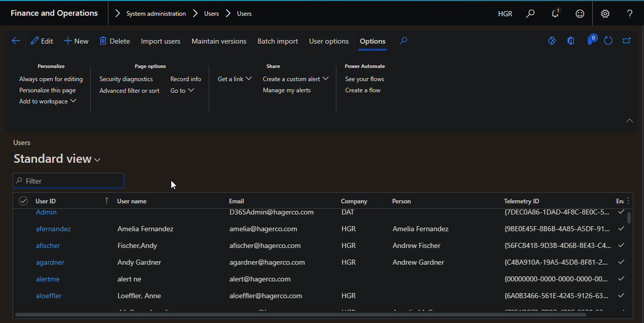Screen dimensions: 644x323
Task: Toggle Enabled checkmark for Admin row
Action: pos(621,212)
